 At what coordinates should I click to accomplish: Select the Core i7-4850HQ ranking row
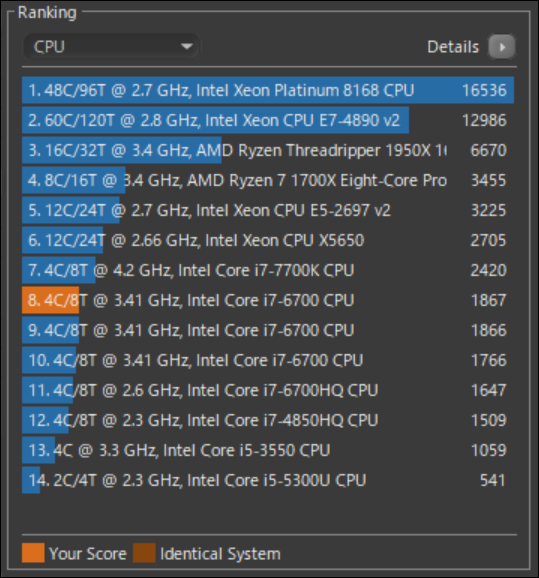[268, 420]
